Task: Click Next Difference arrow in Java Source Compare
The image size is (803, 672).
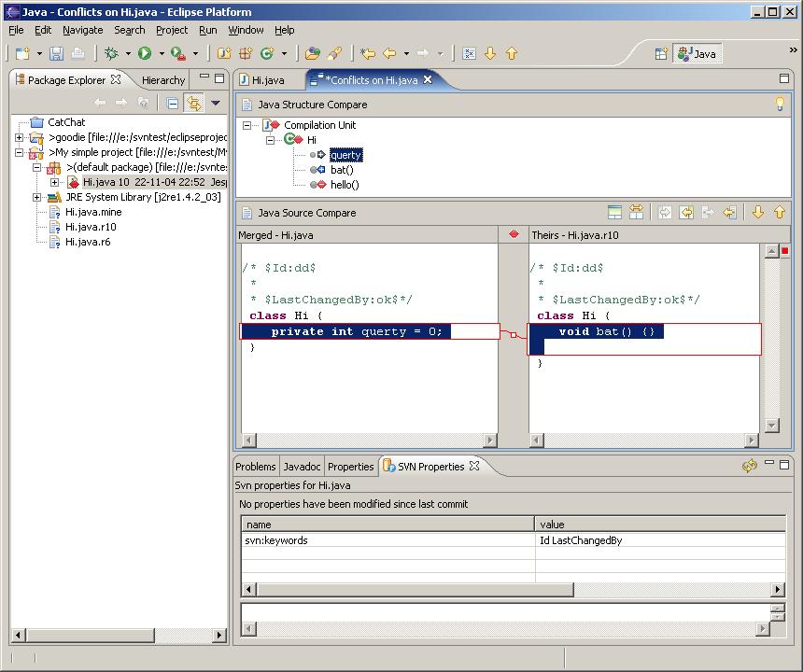Action: [x=758, y=212]
